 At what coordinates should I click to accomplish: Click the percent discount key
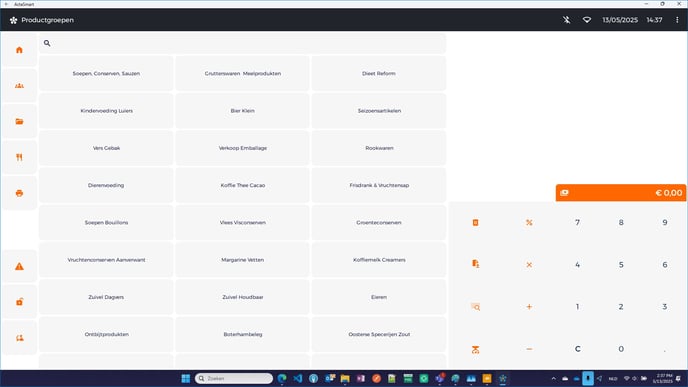pyautogui.click(x=529, y=222)
